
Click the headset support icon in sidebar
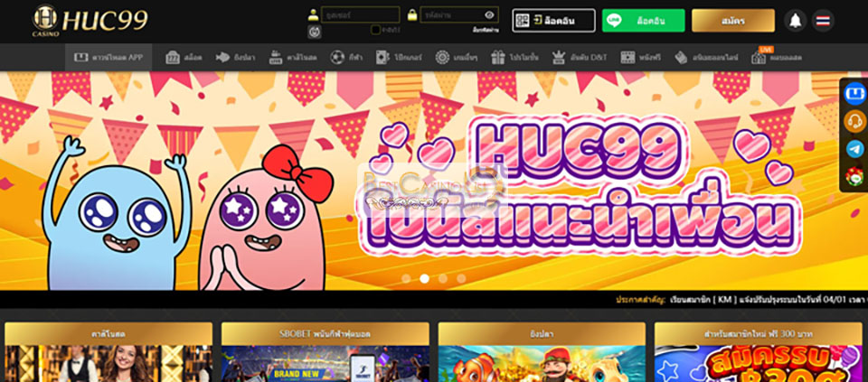(854, 121)
